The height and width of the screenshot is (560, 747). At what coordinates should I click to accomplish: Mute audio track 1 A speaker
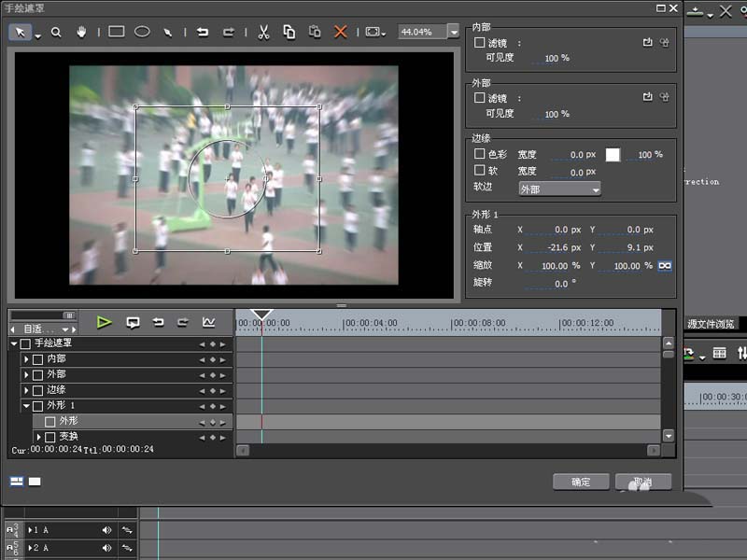(x=106, y=530)
